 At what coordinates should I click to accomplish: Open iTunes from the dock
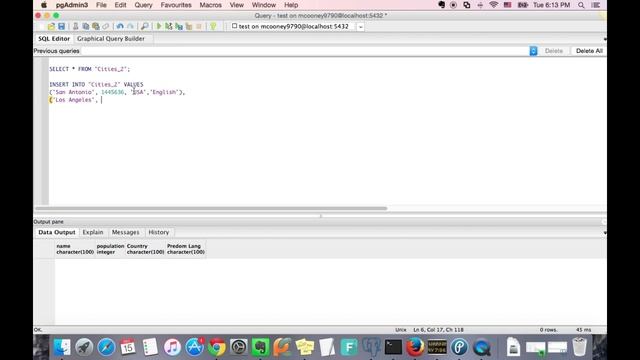coord(173,347)
